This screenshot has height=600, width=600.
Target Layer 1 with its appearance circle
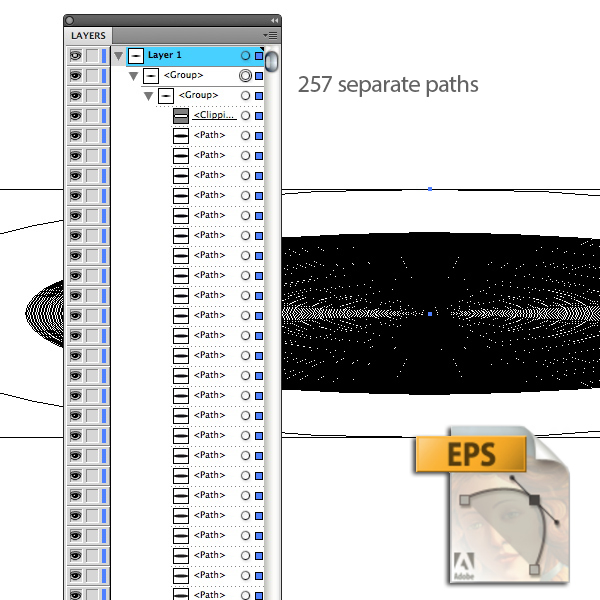pyautogui.click(x=245, y=56)
